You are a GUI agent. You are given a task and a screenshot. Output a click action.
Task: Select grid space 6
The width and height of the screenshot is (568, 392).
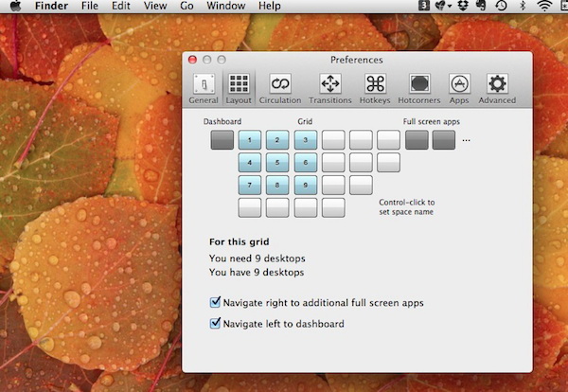pos(306,162)
